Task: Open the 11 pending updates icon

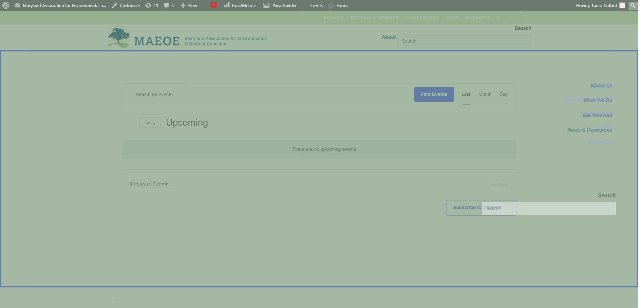Action: pos(148,5)
